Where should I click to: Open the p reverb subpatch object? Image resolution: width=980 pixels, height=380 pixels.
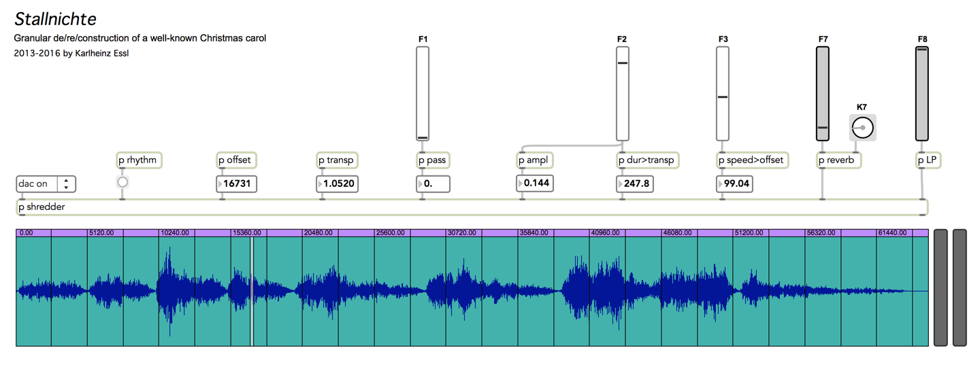840,160
